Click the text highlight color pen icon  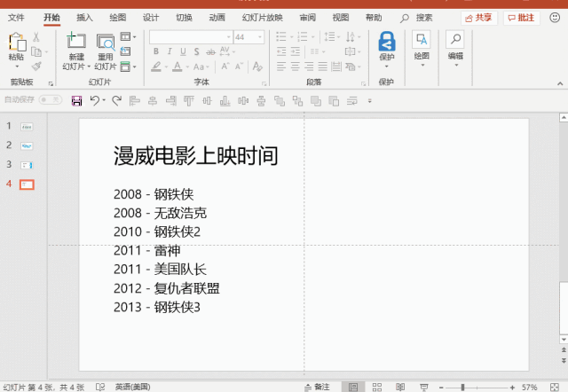[x=156, y=67]
